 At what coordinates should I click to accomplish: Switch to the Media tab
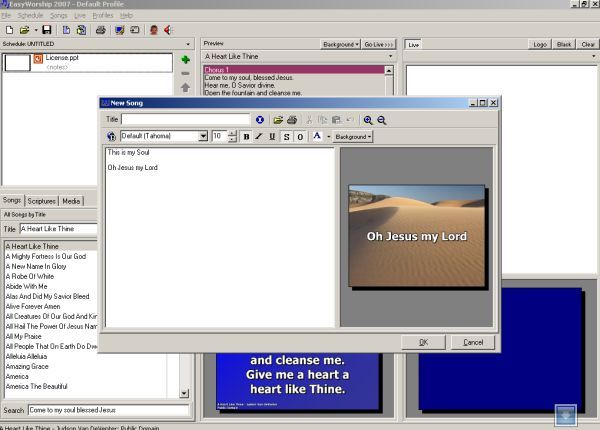(71, 201)
